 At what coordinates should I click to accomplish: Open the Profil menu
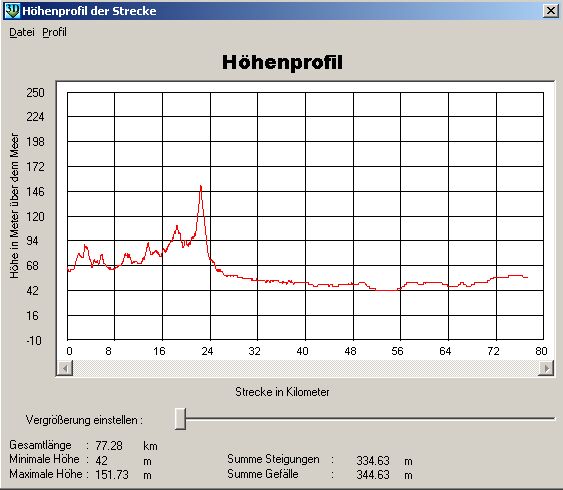(x=54, y=32)
